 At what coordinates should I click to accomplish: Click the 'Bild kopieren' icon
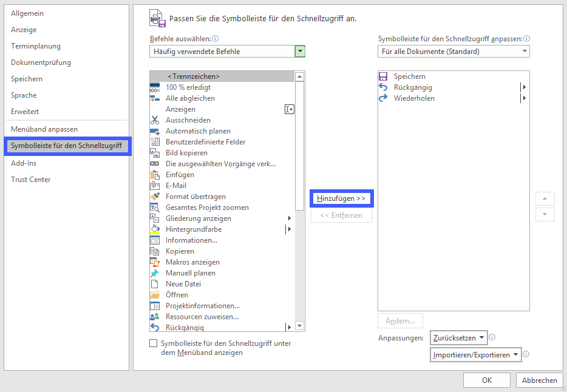155,153
